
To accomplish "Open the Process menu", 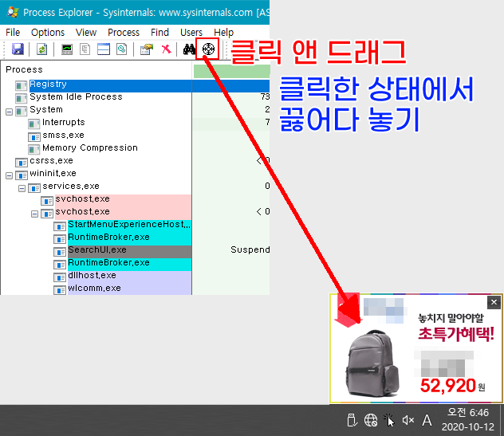I will point(124,33).
